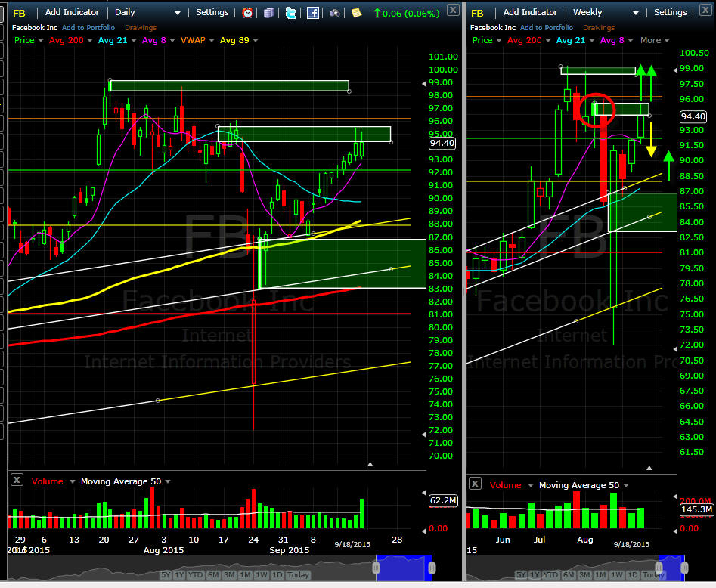Close the Daily chart volume panel
This screenshot has height=588, width=716.
click(x=17, y=480)
